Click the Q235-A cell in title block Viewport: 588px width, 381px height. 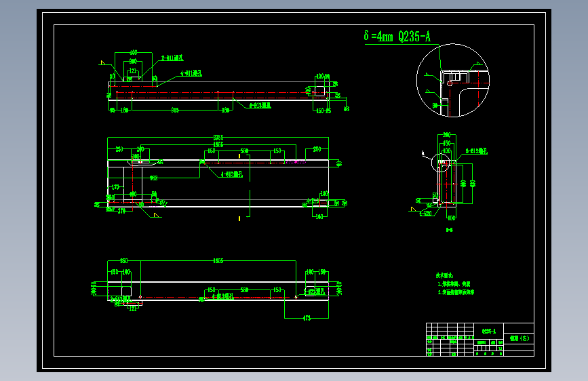coord(488,331)
